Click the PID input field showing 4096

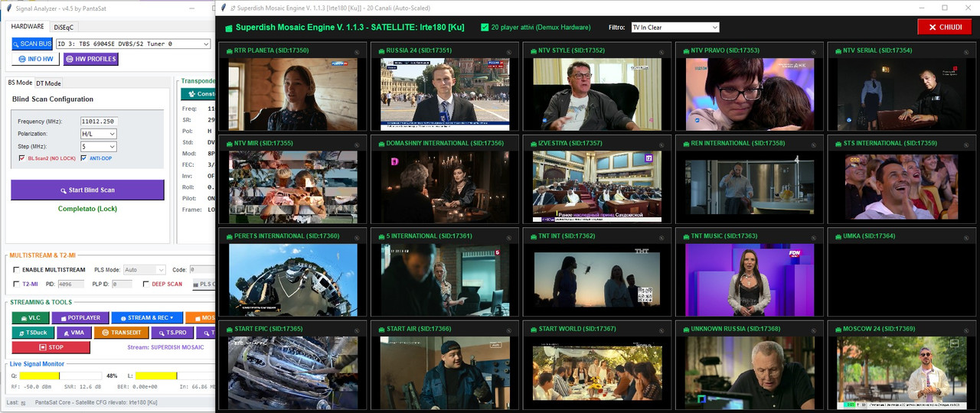coord(70,284)
